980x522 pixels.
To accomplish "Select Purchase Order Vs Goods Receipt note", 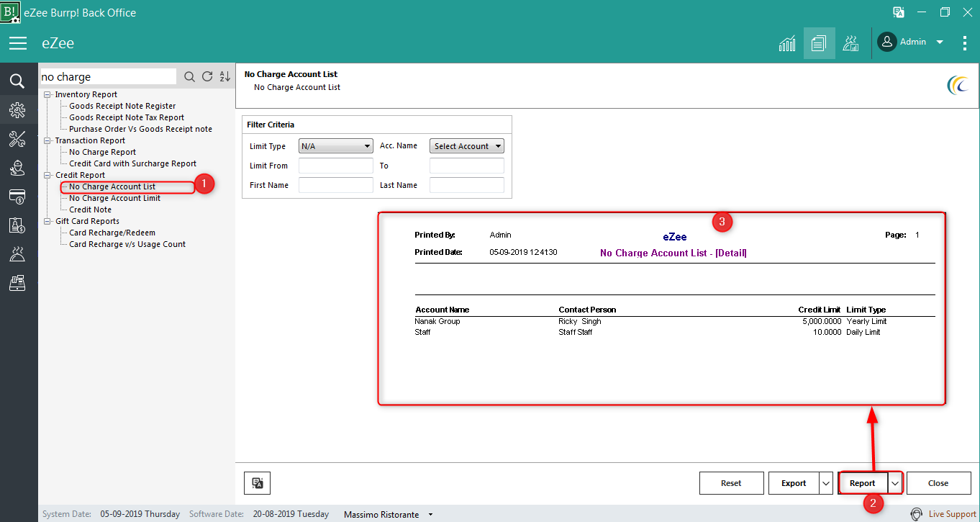I will 140,129.
